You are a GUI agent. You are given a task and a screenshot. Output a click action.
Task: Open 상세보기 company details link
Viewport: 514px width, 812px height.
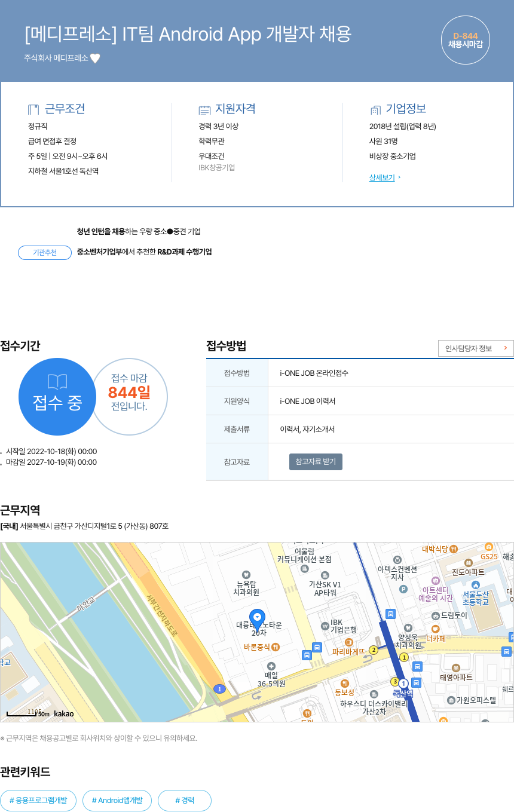(x=382, y=177)
